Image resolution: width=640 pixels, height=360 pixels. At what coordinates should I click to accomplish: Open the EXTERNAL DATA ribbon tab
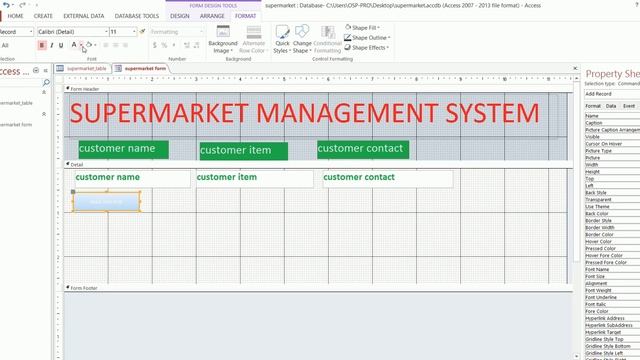tap(84, 16)
